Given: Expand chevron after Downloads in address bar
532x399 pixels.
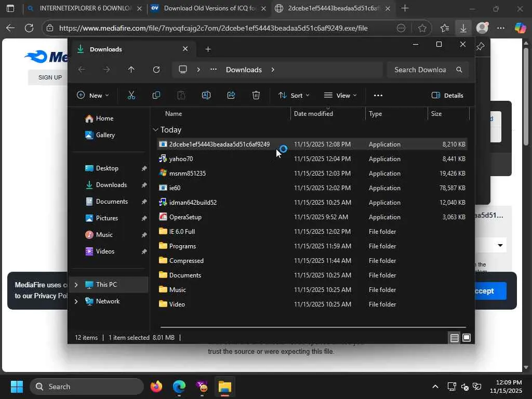Looking at the screenshot, I should (x=273, y=70).
